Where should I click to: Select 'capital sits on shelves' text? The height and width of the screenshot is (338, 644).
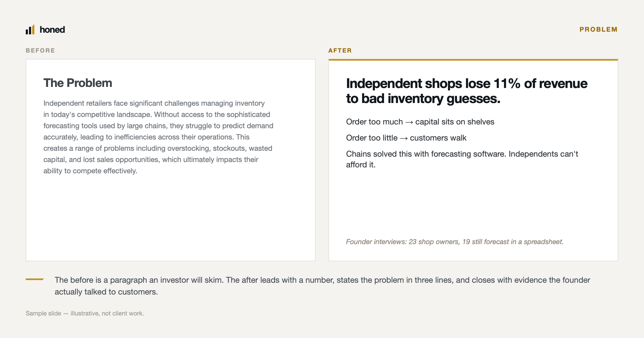coord(455,122)
